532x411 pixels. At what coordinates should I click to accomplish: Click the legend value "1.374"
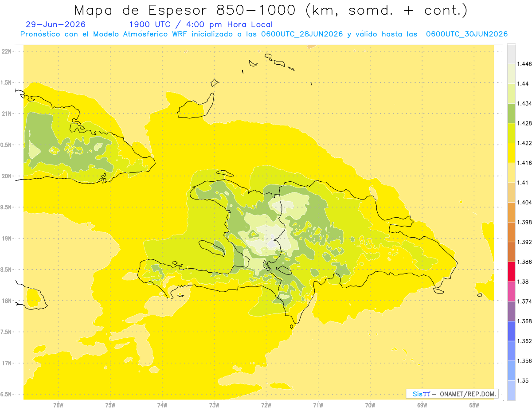[x=524, y=301]
